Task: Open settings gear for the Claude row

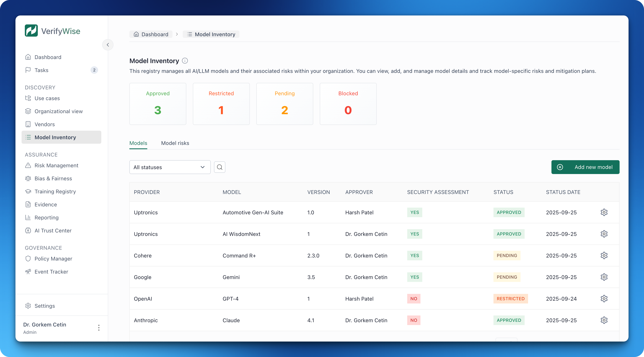Action: (x=604, y=320)
